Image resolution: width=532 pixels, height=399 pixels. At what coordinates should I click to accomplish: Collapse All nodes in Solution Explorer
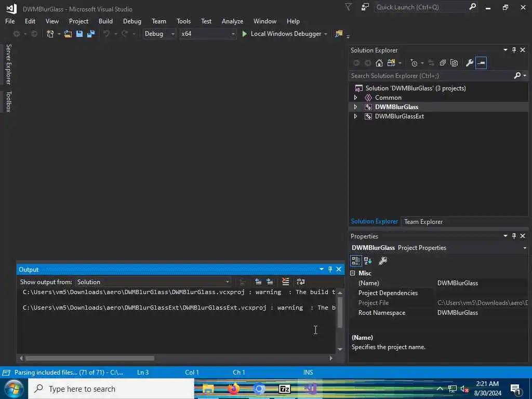(x=443, y=63)
